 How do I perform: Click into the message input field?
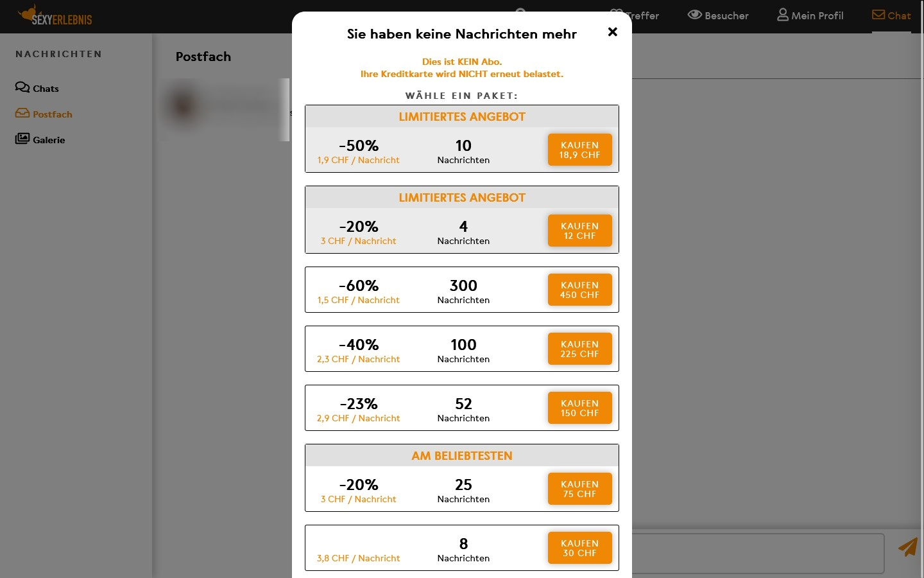click(757, 553)
